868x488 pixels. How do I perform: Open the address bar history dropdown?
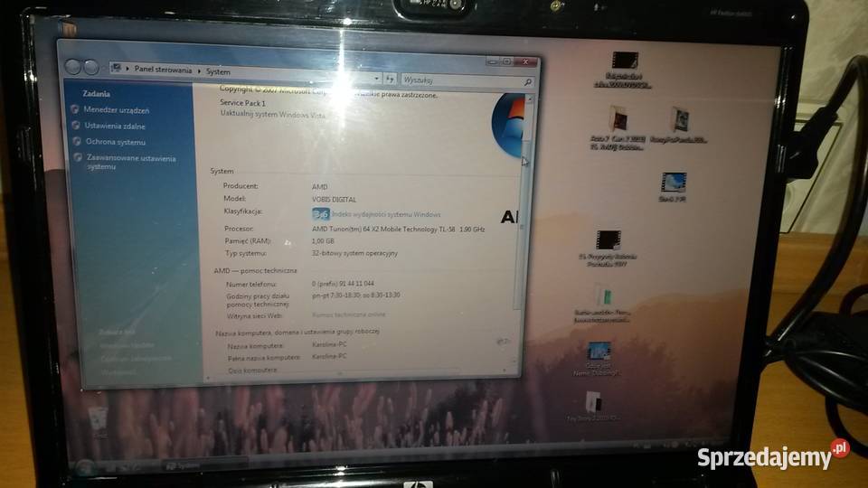pos(376,79)
